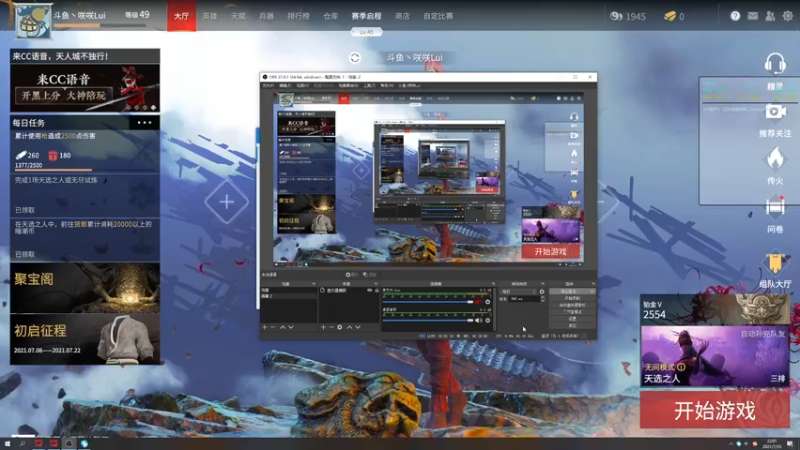Open OBS transition settings gear
The image size is (800, 450).
[542, 291]
